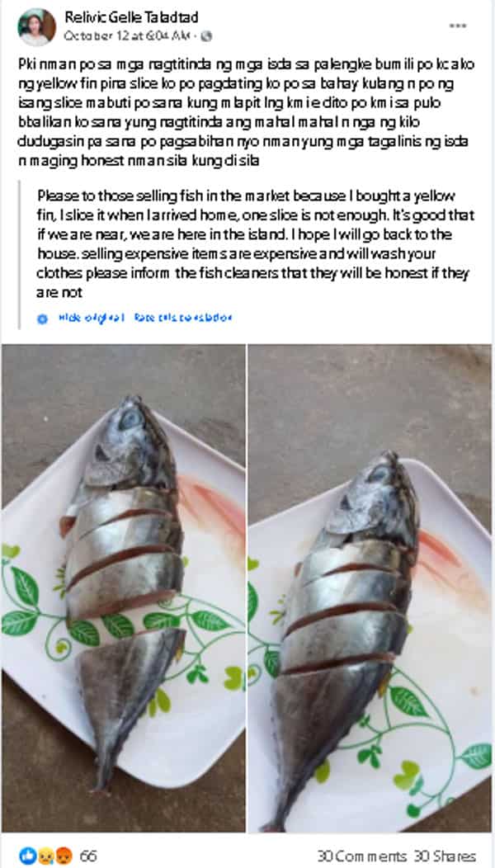Show who reacted via the 66 count
Screen dimensions: 495x868
(88, 856)
